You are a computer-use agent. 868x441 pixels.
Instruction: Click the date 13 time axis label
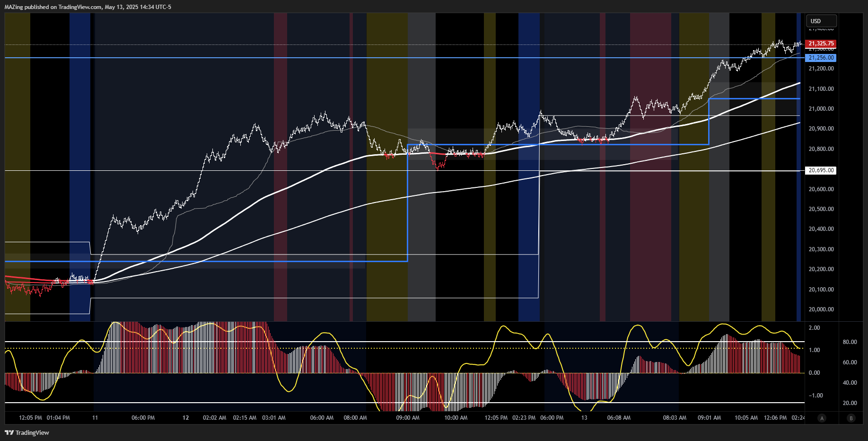pos(584,418)
